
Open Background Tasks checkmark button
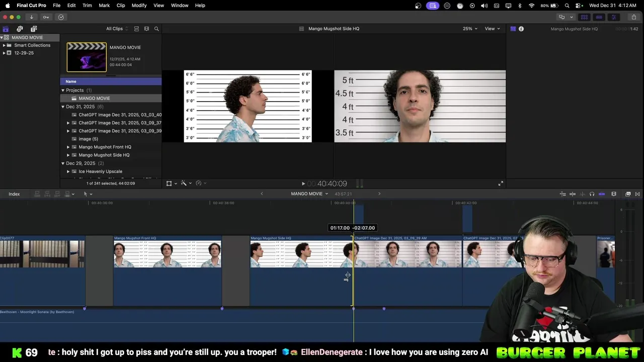coord(61,17)
